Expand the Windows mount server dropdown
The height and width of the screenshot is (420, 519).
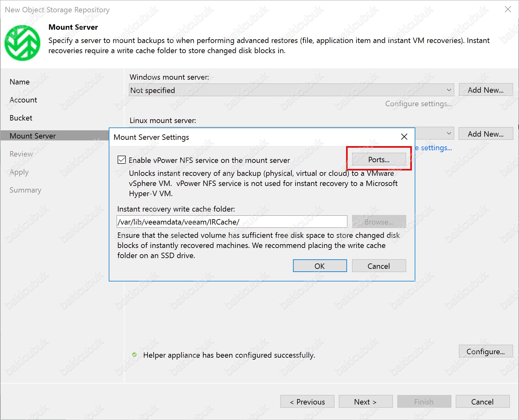449,90
